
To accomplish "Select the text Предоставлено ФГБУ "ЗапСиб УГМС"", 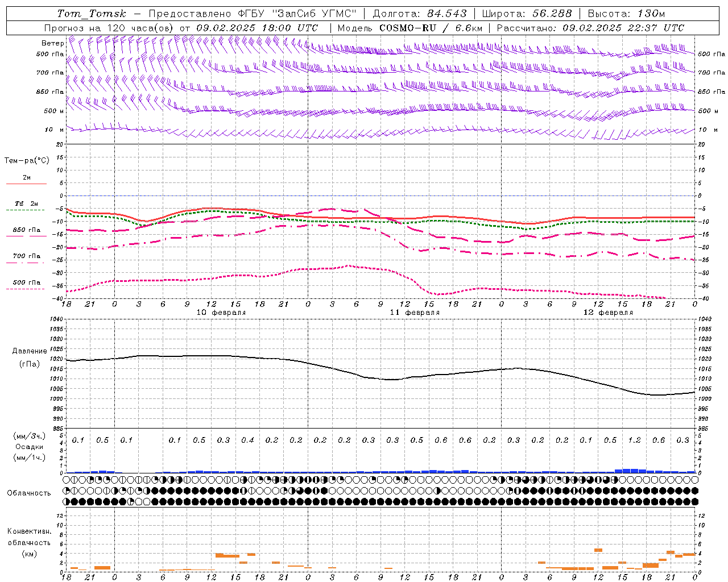I will (x=253, y=14).
